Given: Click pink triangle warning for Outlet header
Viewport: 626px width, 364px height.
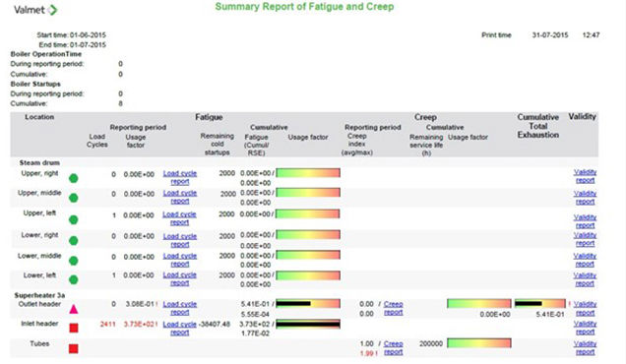Looking at the screenshot, I should [x=74, y=309].
